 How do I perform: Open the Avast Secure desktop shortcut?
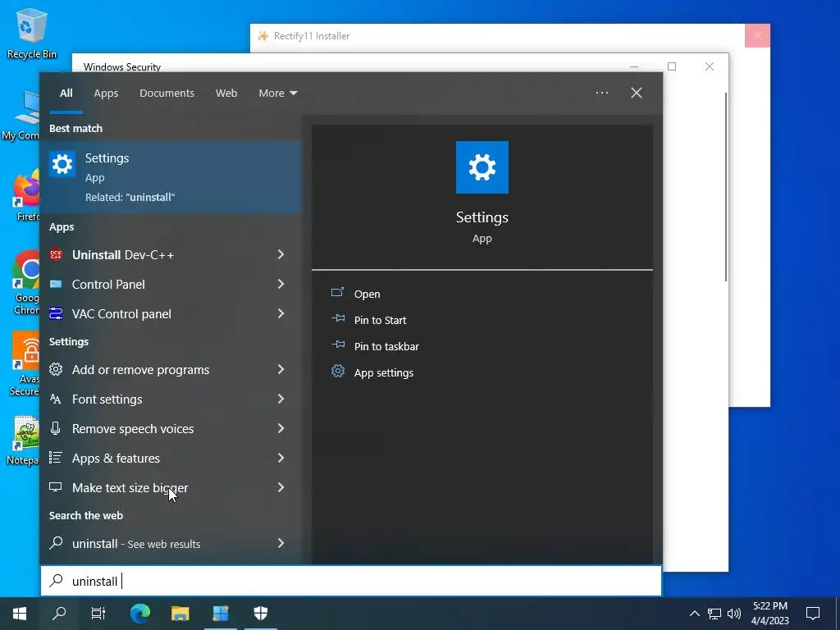(25, 364)
